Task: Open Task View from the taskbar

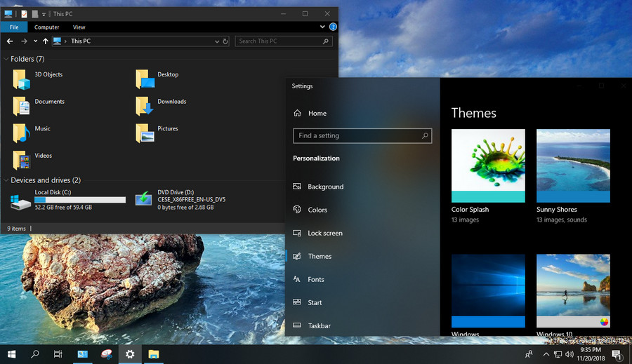Action: [x=58, y=354]
